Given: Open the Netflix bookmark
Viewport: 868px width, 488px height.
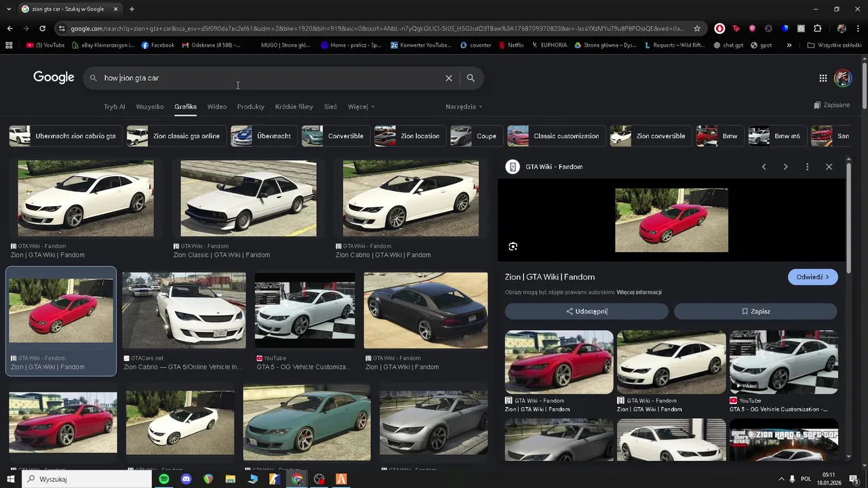Looking at the screenshot, I should pos(511,45).
